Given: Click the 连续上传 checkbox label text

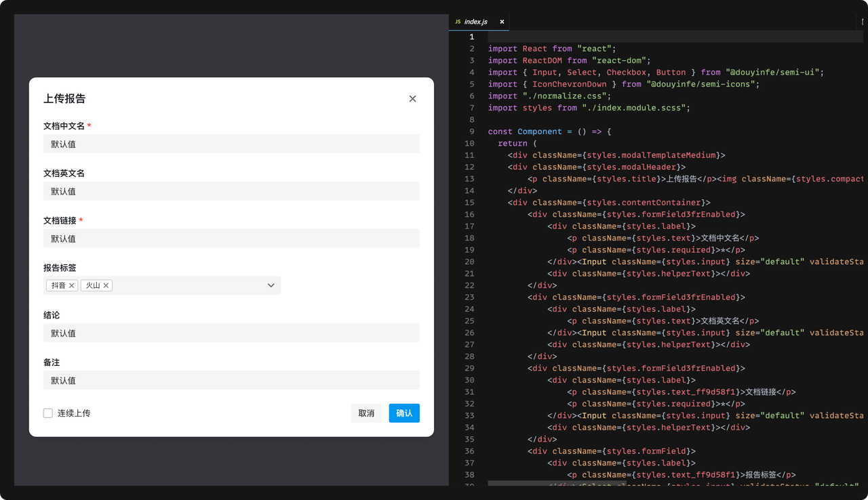Looking at the screenshot, I should coord(74,413).
